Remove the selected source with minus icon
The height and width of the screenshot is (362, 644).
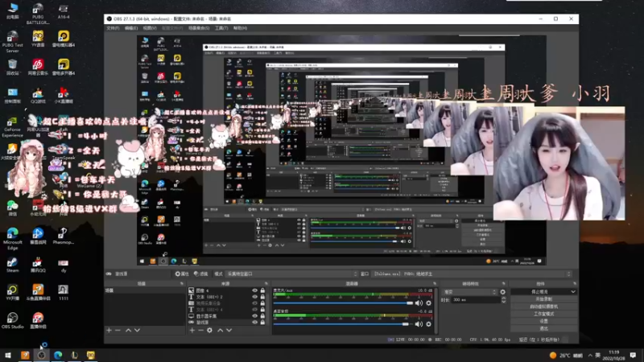click(x=200, y=330)
